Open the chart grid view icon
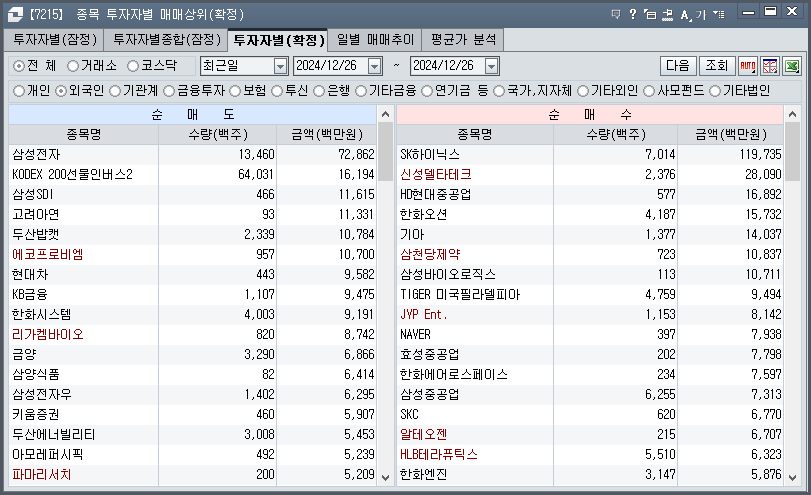811x495 pixels. click(x=770, y=66)
